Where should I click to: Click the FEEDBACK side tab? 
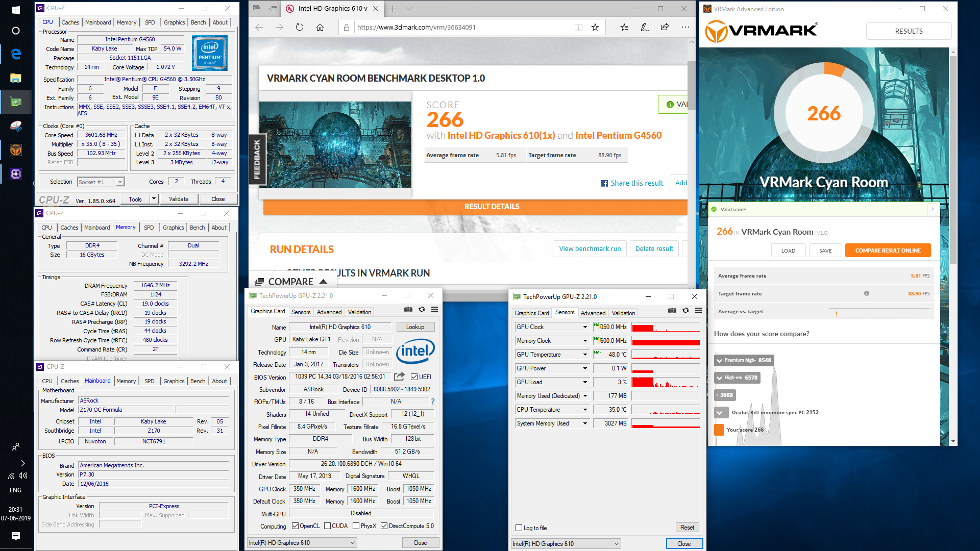pyautogui.click(x=257, y=159)
